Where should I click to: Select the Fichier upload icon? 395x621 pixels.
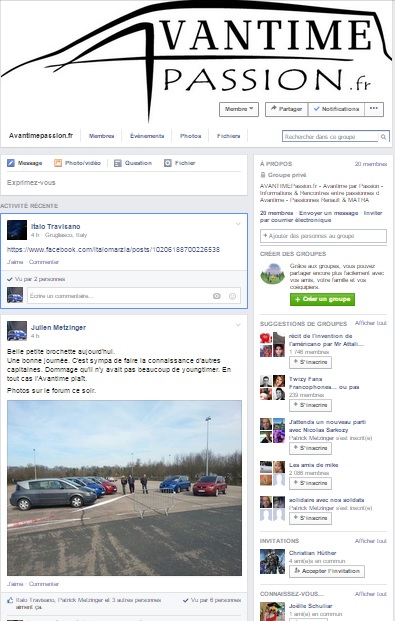click(168, 163)
